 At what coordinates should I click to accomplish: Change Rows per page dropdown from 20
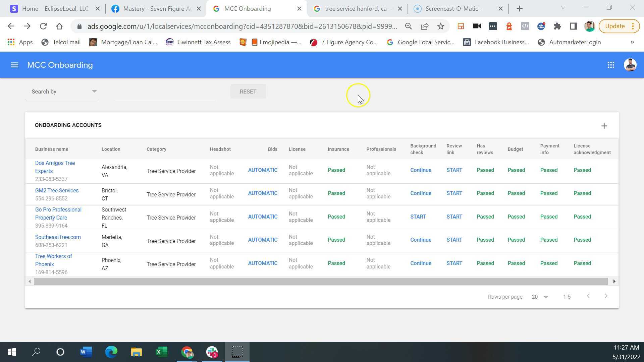pyautogui.click(x=540, y=297)
